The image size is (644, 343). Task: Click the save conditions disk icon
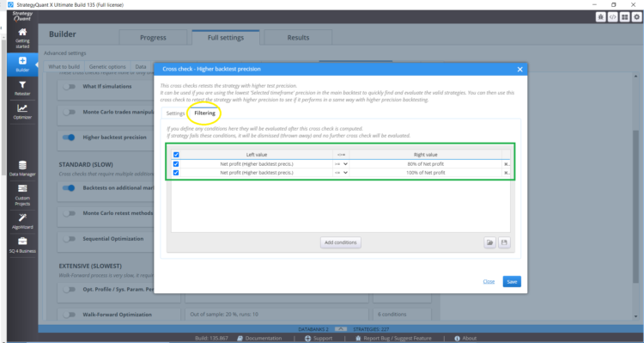click(x=504, y=242)
